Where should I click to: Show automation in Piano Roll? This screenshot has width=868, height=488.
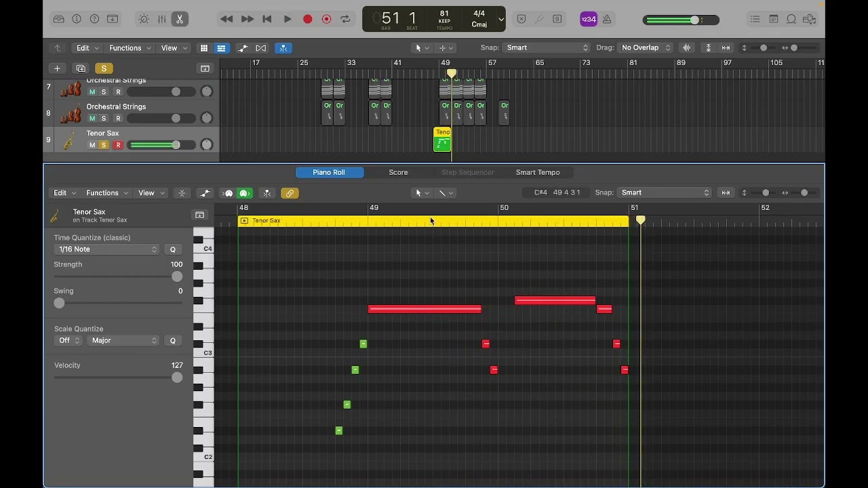pos(205,193)
